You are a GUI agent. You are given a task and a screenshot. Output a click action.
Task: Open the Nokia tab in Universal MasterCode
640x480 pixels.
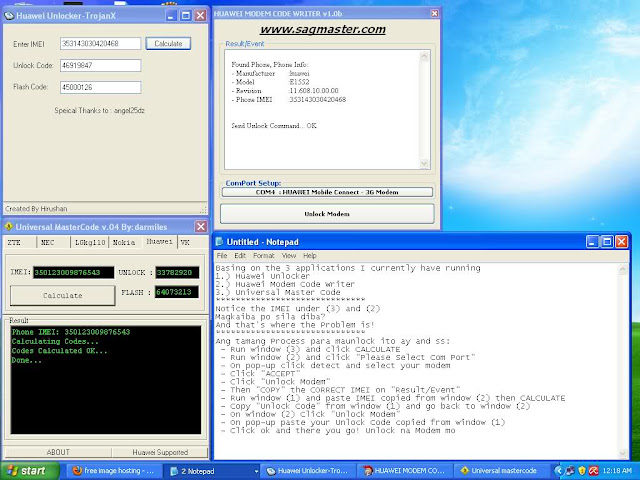[x=124, y=242]
